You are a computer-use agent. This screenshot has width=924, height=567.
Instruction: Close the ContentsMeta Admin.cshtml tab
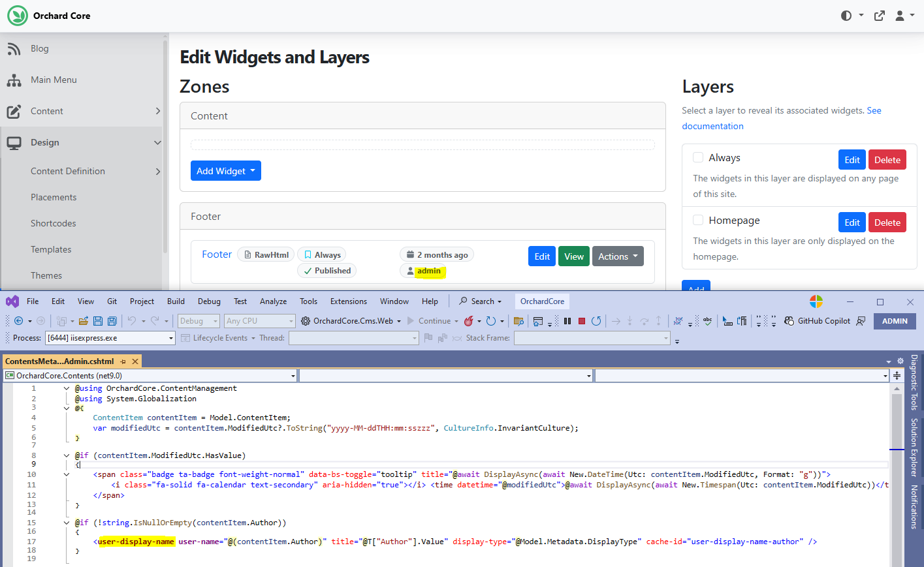pos(135,361)
